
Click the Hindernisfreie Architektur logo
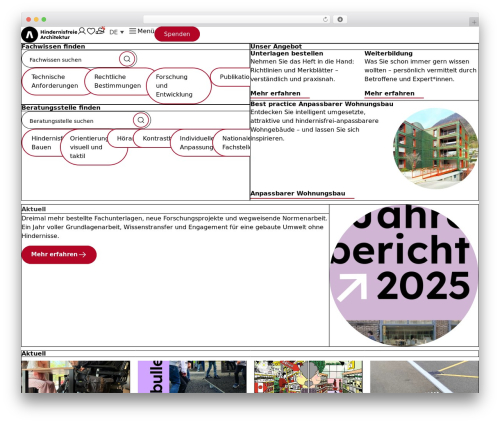49,34
